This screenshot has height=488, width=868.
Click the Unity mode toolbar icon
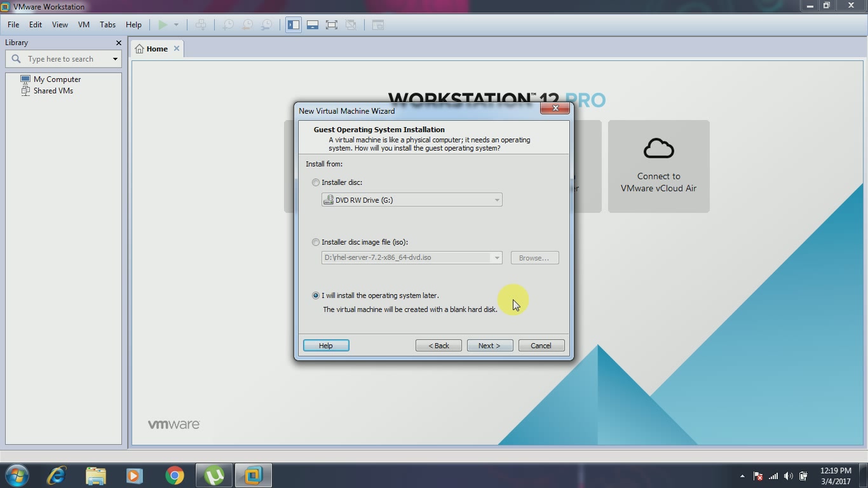[351, 25]
